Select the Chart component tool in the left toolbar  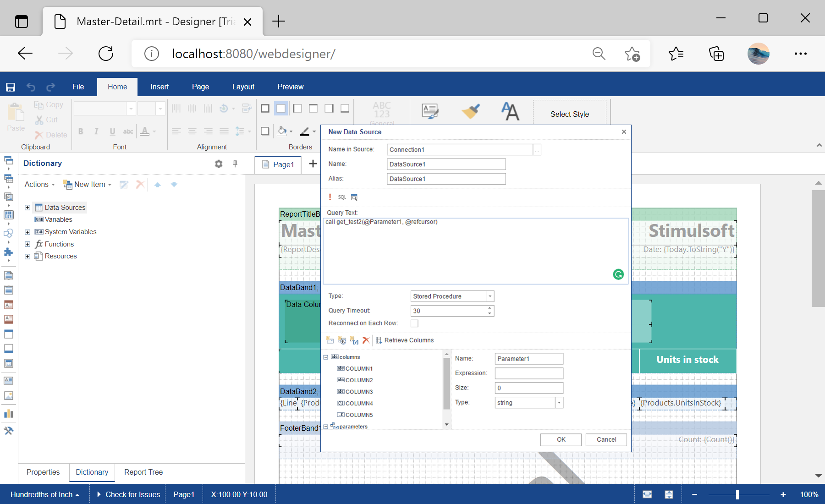pyautogui.click(x=9, y=414)
